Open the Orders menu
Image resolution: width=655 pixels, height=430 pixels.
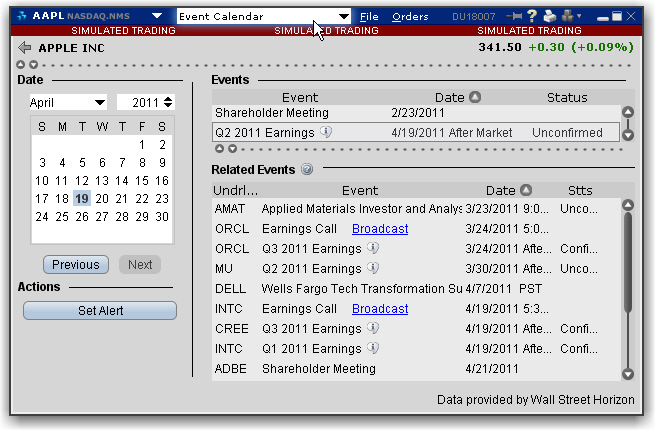pyautogui.click(x=410, y=16)
